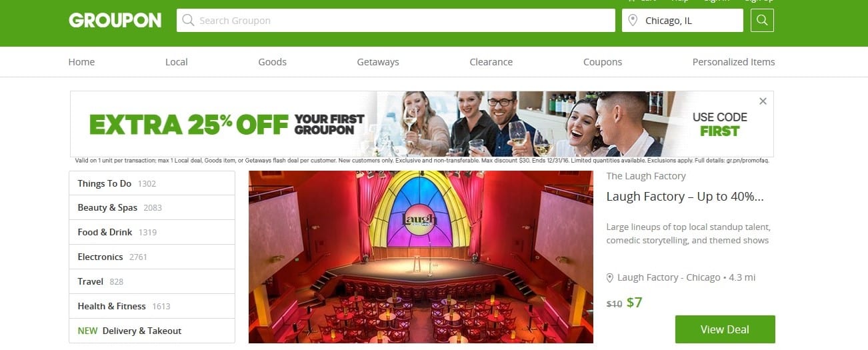Image resolution: width=868 pixels, height=350 pixels.
Task: Open the Local navigation tab
Action: (177, 62)
